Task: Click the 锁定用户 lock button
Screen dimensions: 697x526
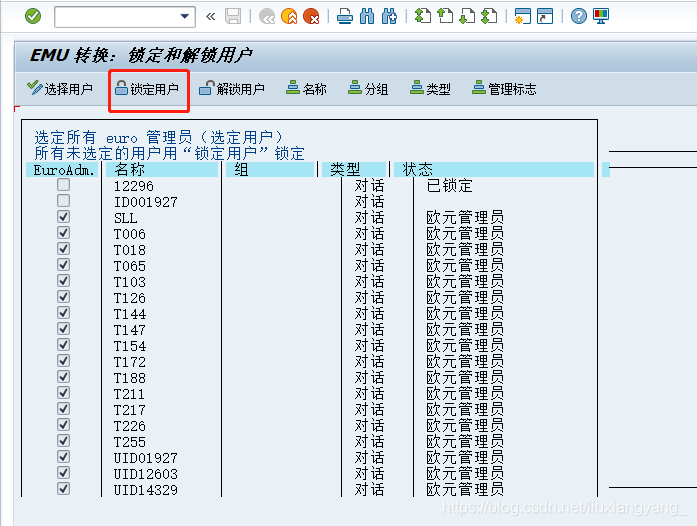Action: [x=147, y=88]
